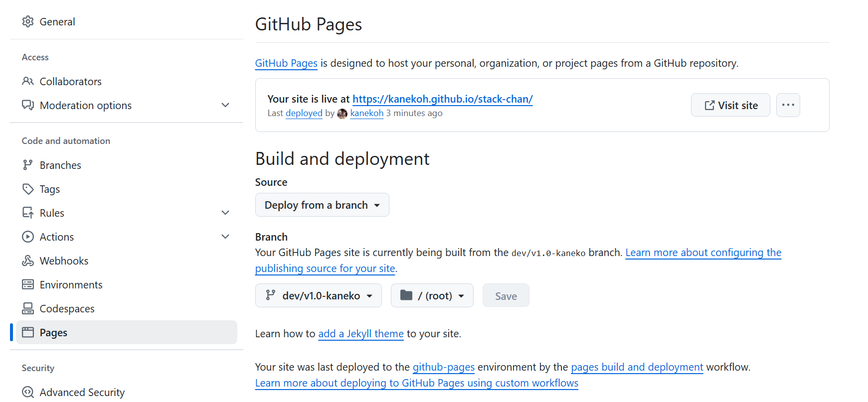Select the Pages sidebar item
This screenshot has width=868, height=402.
(127, 332)
